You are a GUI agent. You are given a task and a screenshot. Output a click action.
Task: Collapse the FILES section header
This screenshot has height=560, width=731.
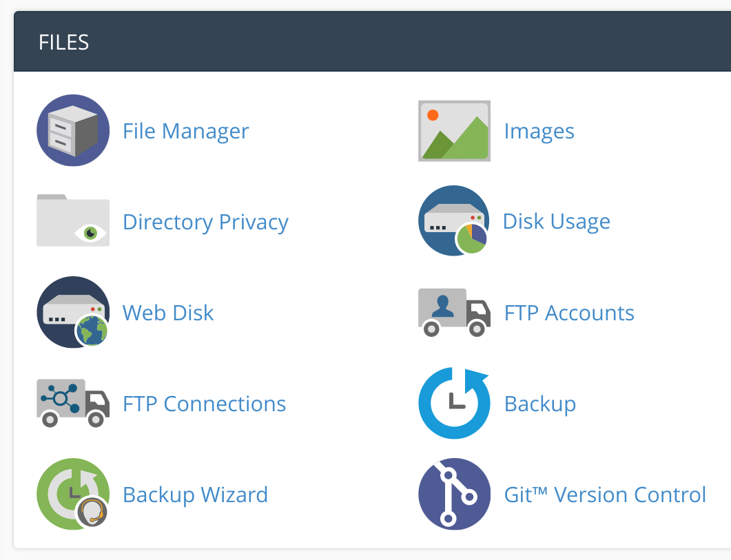coord(372,42)
